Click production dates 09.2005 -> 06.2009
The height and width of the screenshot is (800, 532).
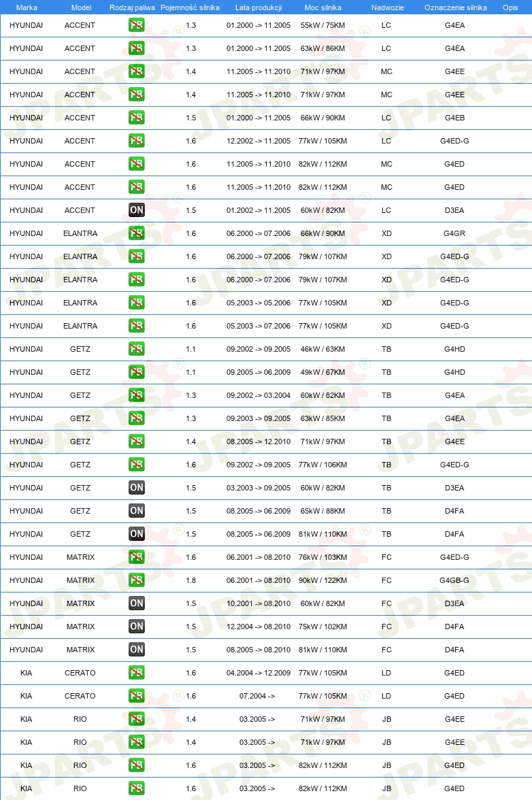(259, 372)
